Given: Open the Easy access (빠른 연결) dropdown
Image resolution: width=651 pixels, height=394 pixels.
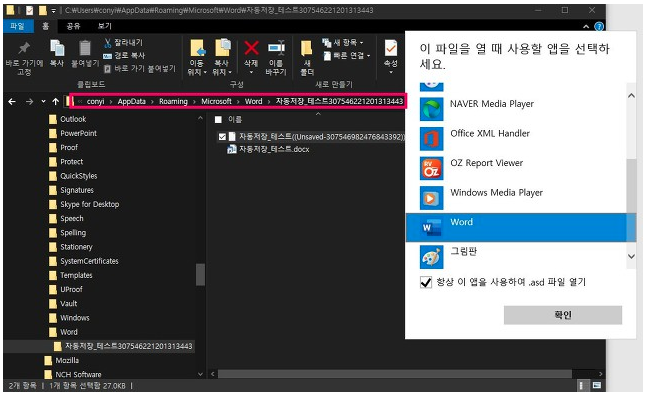Looking at the screenshot, I should point(346,55).
